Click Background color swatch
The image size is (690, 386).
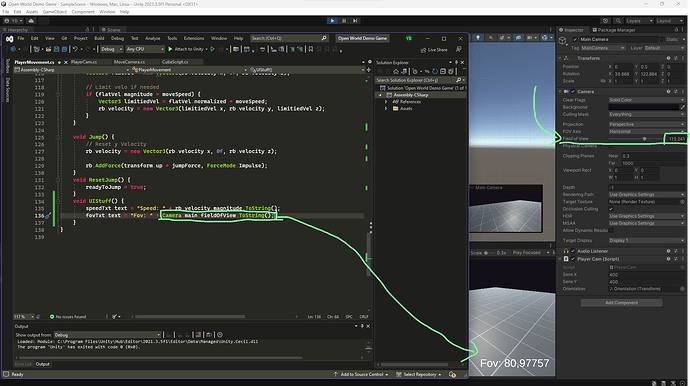[x=644, y=107]
